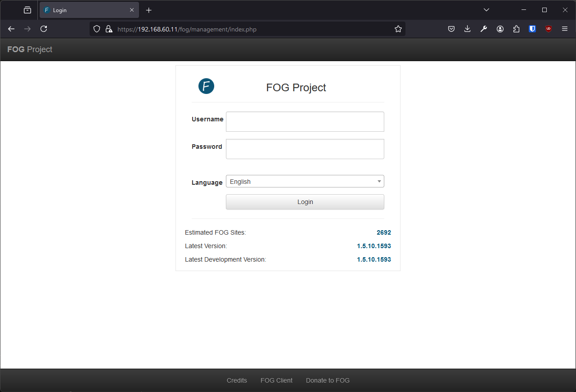This screenshot has width=576, height=392.
Task: Focus the Username input field
Action: coord(305,122)
